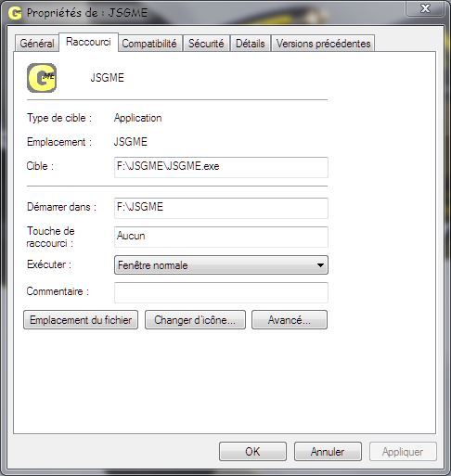Open the Détails tab
Screen dimensions: 451x476
[251, 44]
